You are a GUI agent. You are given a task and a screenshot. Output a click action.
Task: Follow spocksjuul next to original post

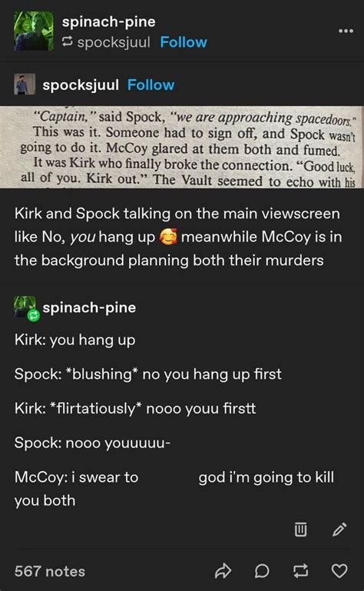151,85
